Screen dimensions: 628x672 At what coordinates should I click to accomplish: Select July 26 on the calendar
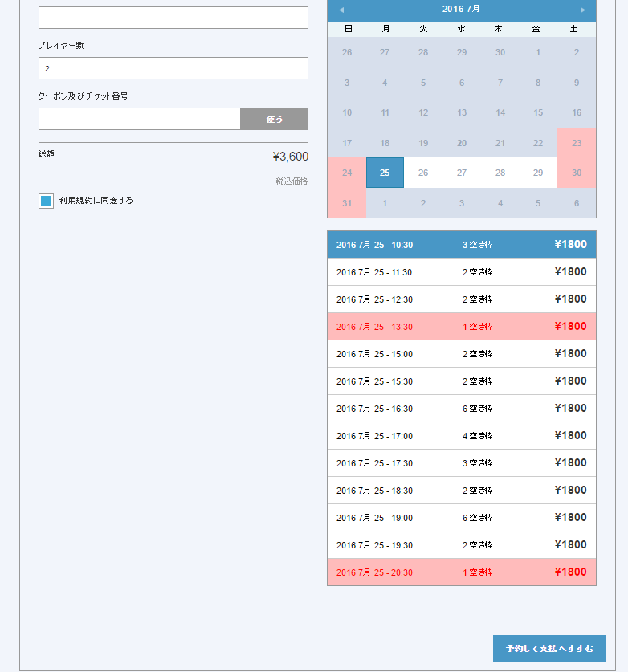point(423,173)
